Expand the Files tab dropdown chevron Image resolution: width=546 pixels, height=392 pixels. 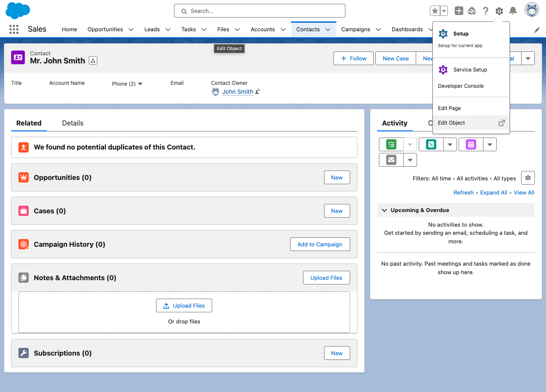[x=237, y=30]
